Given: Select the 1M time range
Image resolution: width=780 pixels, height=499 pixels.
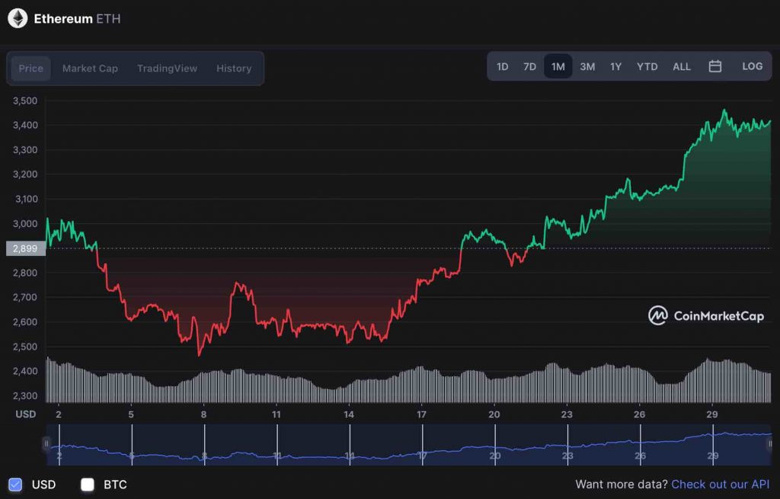Looking at the screenshot, I should [x=558, y=67].
